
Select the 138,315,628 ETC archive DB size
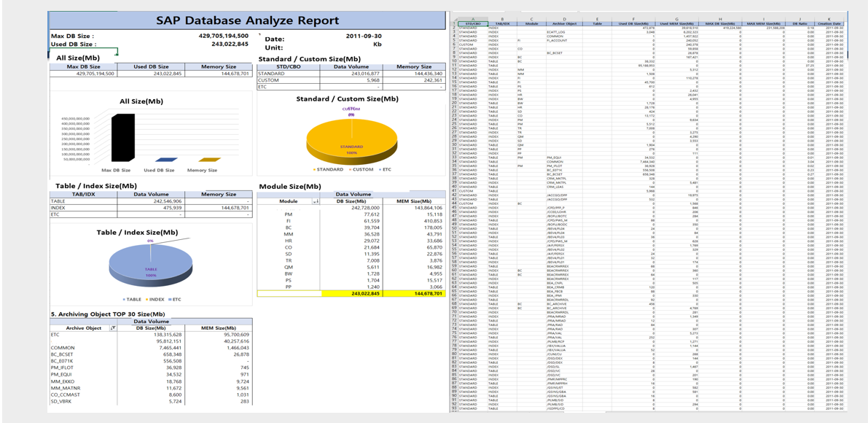(151, 335)
